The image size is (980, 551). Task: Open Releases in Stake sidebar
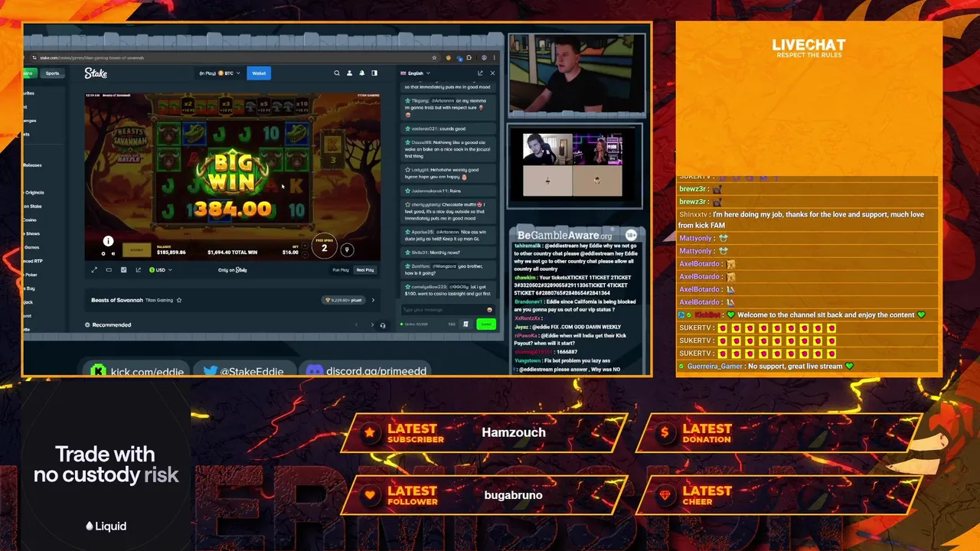pos(32,165)
